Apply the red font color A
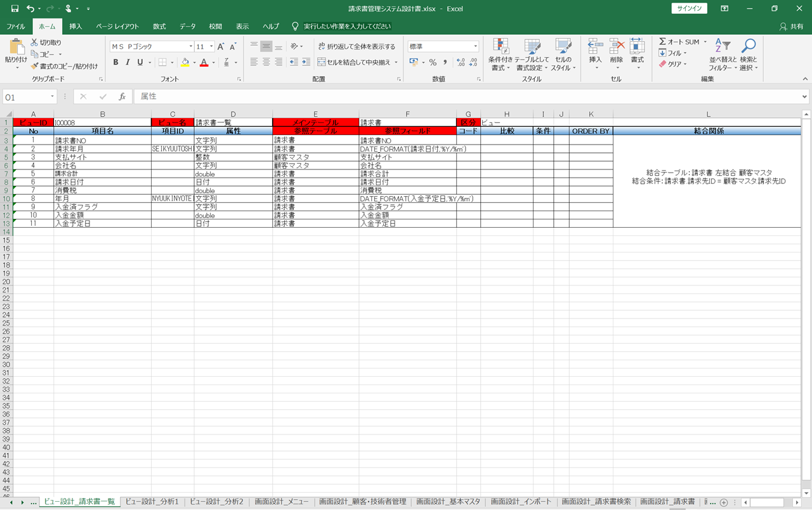Screen dimensions: 812x510 pos(204,62)
